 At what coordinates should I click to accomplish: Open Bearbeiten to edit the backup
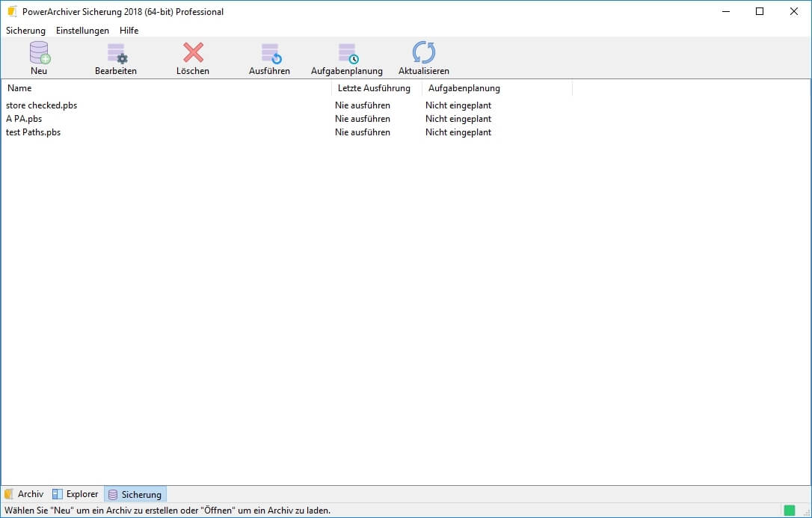[116, 54]
